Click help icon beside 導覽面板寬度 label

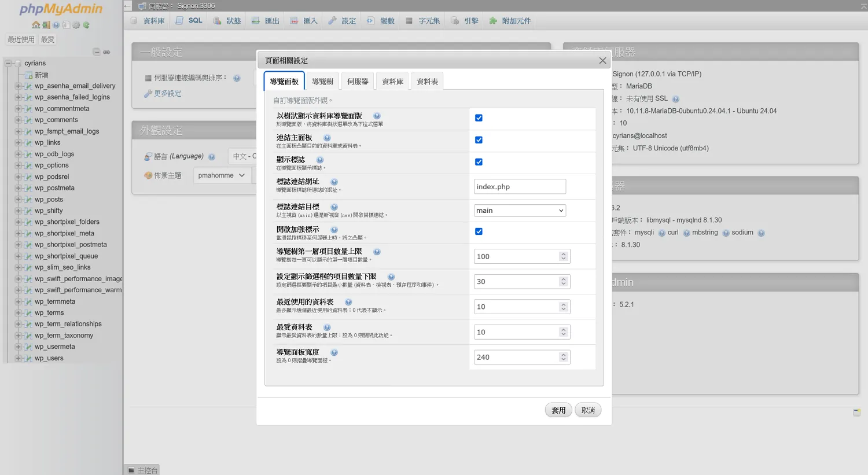[334, 352]
